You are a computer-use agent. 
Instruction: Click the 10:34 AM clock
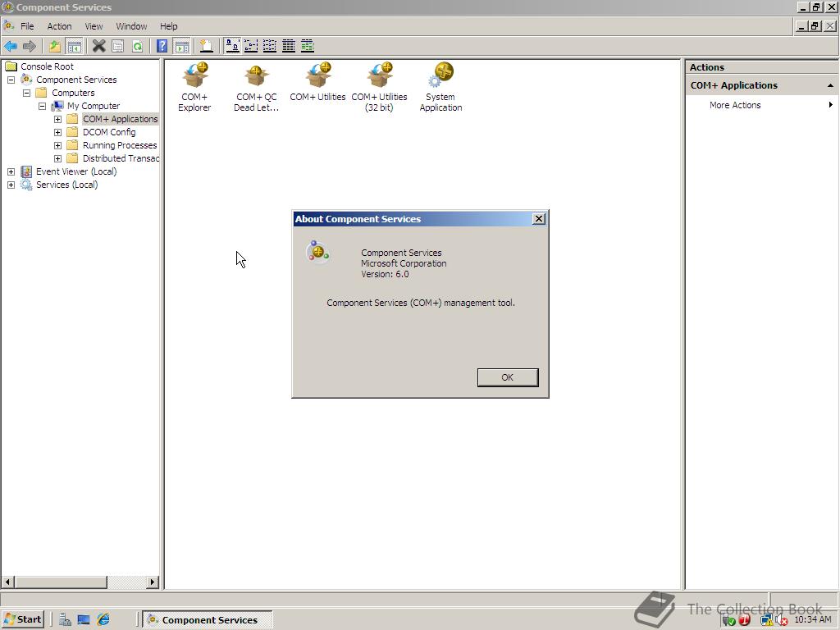tap(813, 620)
